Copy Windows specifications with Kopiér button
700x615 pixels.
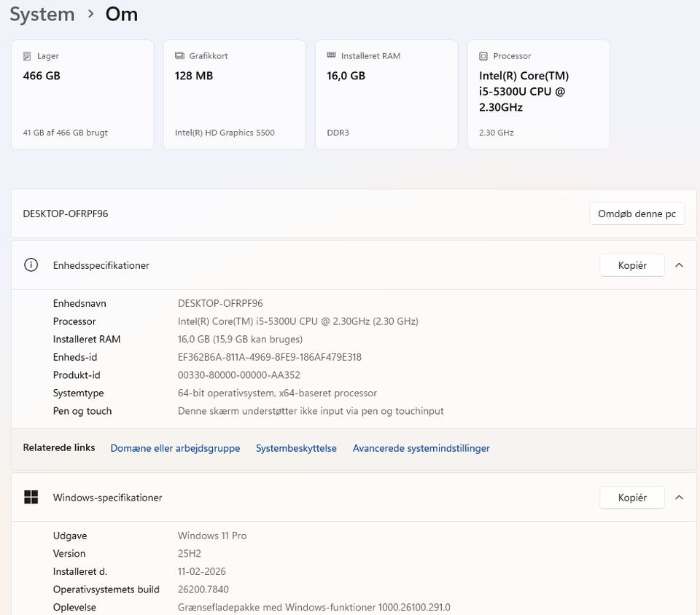tap(631, 498)
